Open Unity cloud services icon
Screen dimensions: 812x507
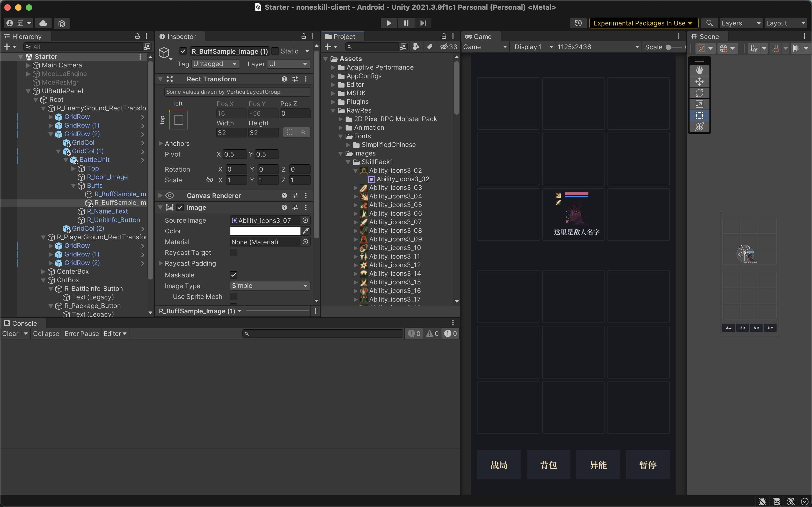pyautogui.click(x=43, y=23)
